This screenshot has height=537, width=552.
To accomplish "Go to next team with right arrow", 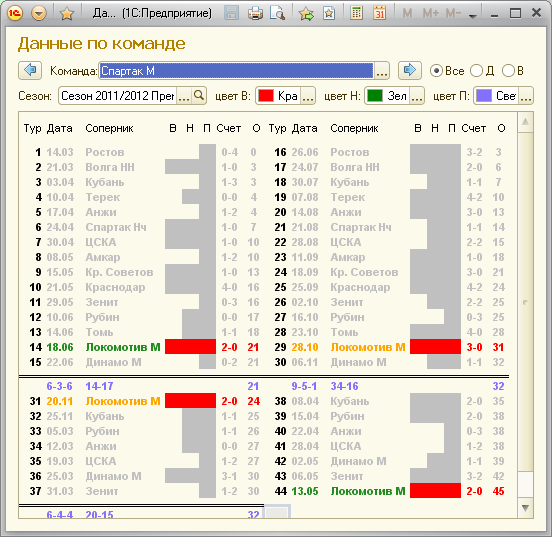I will click(409, 70).
